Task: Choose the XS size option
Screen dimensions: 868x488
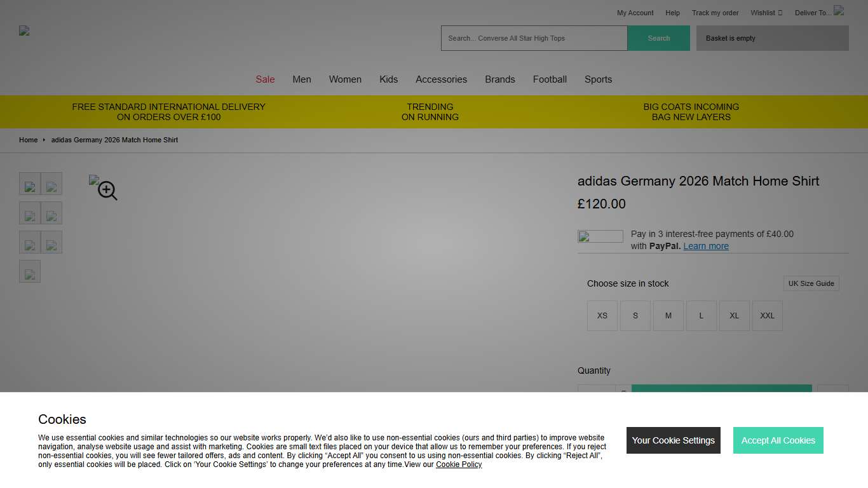Action: coord(602,316)
